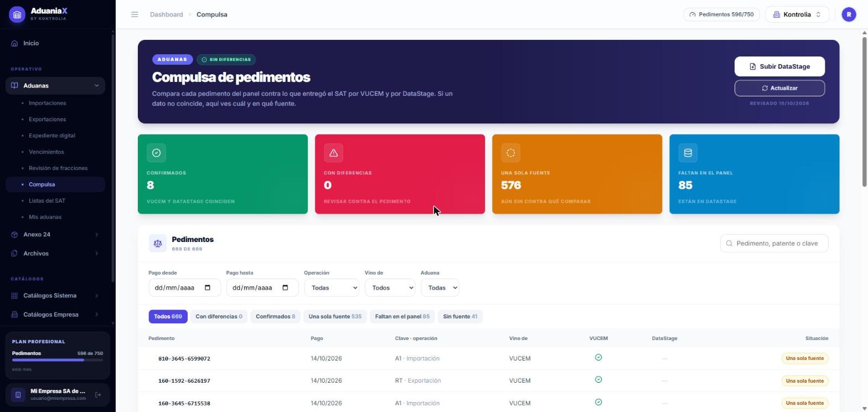Click the scales icon beside Pedimentos heading

158,244
